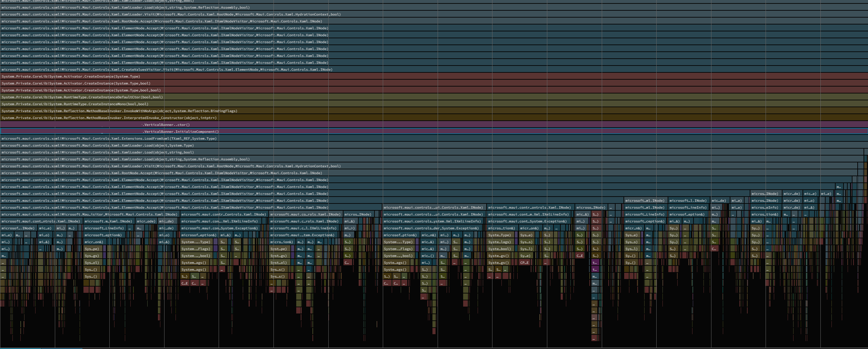The width and height of the screenshot is (868, 349).
Task: Click the olive 'Syste…Type)' frame
Action: (x=501, y=235)
